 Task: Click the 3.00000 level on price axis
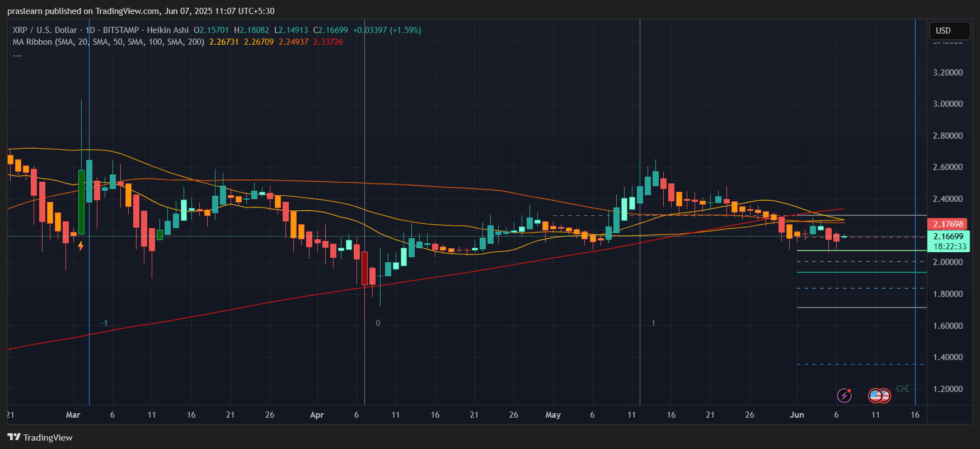point(948,104)
